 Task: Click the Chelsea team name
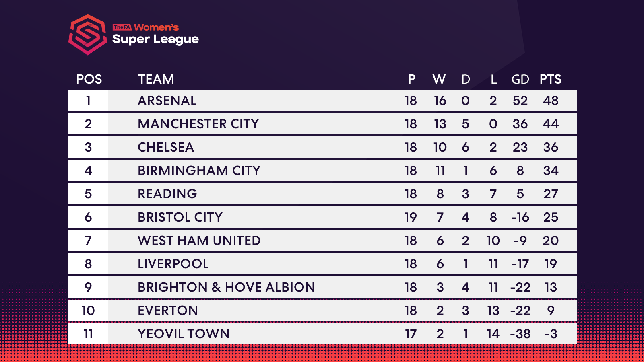click(x=166, y=147)
